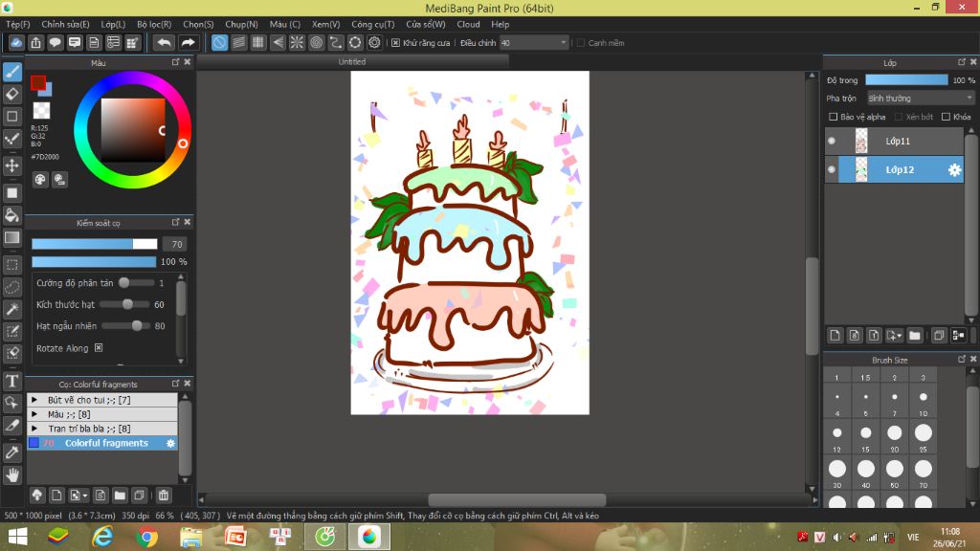Open the Bộ lọc(R) menu
Image resolution: width=980 pixels, height=551 pixels.
tap(154, 24)
